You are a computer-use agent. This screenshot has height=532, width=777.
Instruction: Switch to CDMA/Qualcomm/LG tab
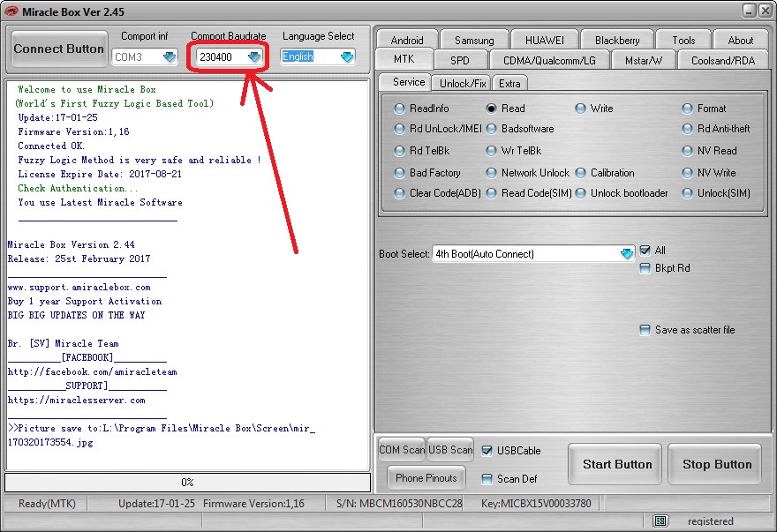click(x=549, y=60)
